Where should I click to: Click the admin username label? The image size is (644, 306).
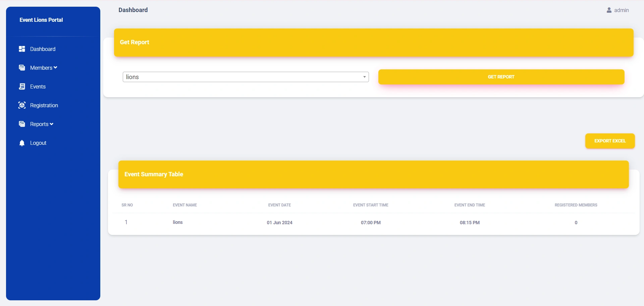click(x=621, y=10)
